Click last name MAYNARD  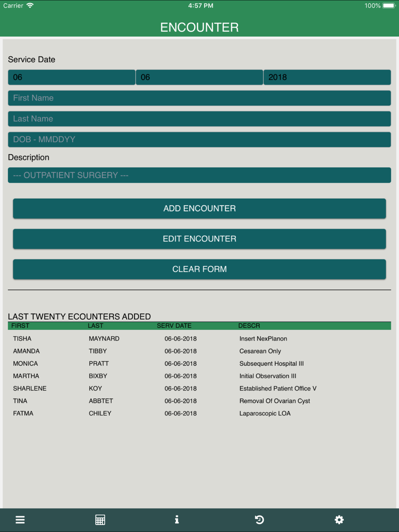coord(104,339)
